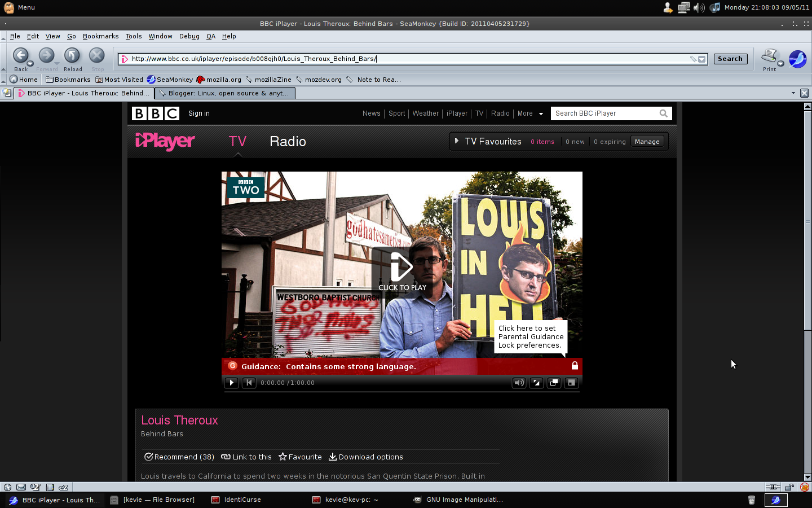Open the Forward button history dropdown arrow
The width and height of the screenshot is (812, 508).
click(57, 63)
